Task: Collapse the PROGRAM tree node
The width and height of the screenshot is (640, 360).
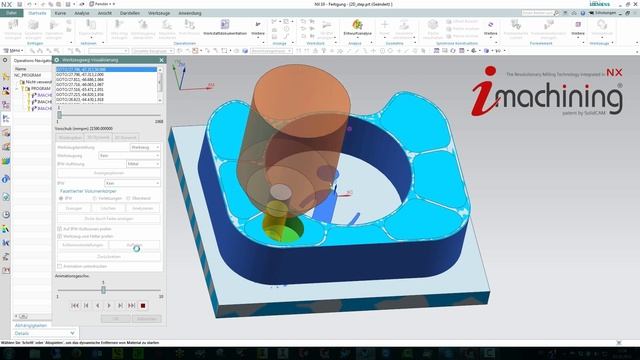Action: [17, 89]
